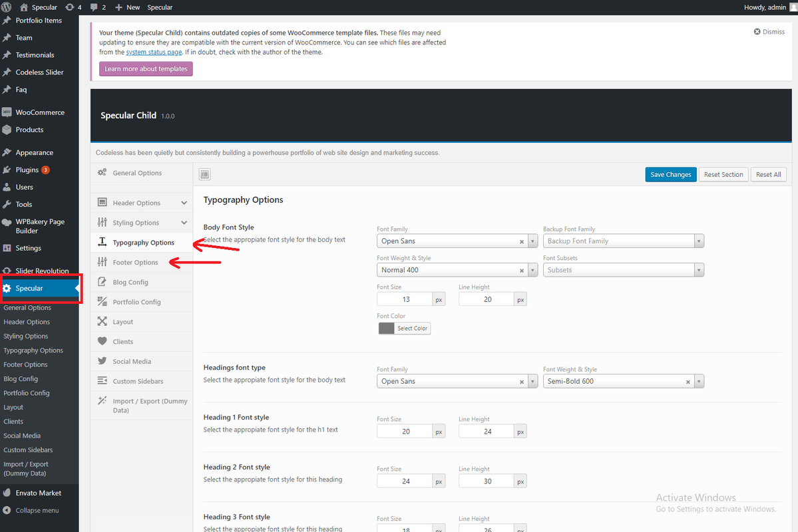Clear the Normal 400 weight selection
This screenshot has width=798, height=532.
(522, 271)
